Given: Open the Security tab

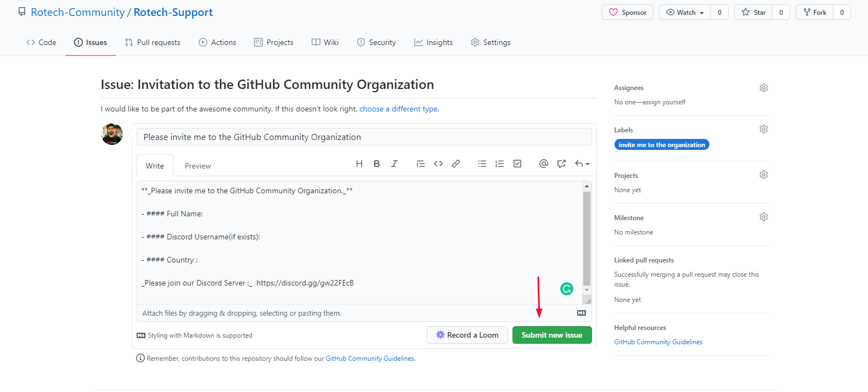Looking at the screenshot, I should [x=376, y=42].
